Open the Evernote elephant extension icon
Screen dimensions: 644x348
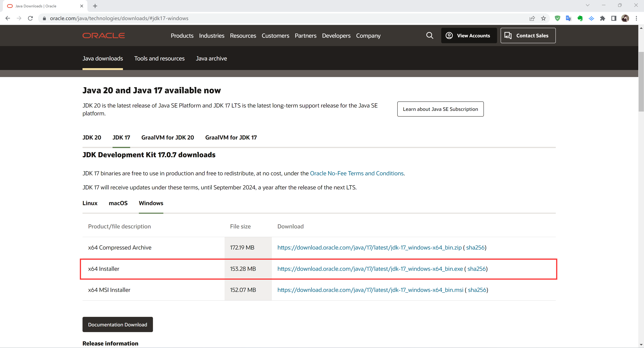[580, 18]
